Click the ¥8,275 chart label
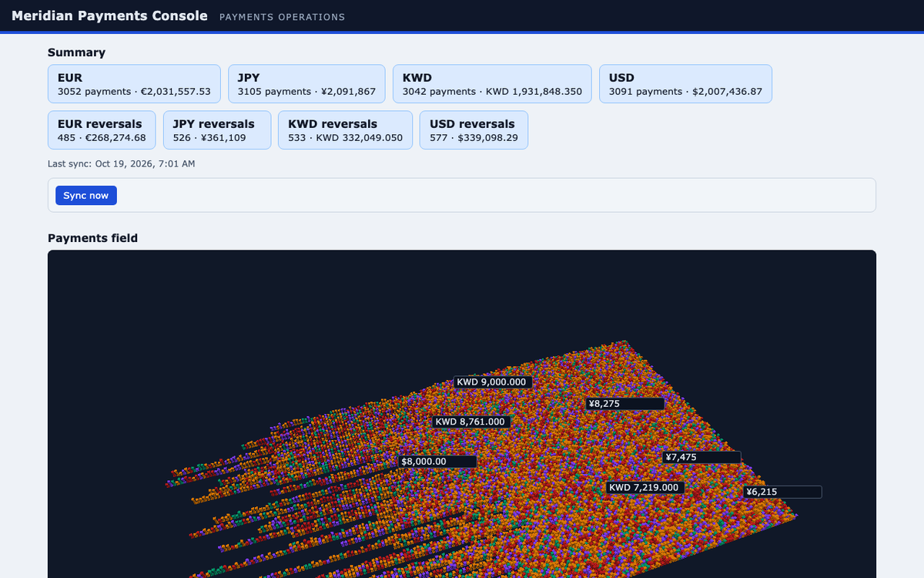Image resolution: width=924 pixels, height=578 pixels. (625, 404)
